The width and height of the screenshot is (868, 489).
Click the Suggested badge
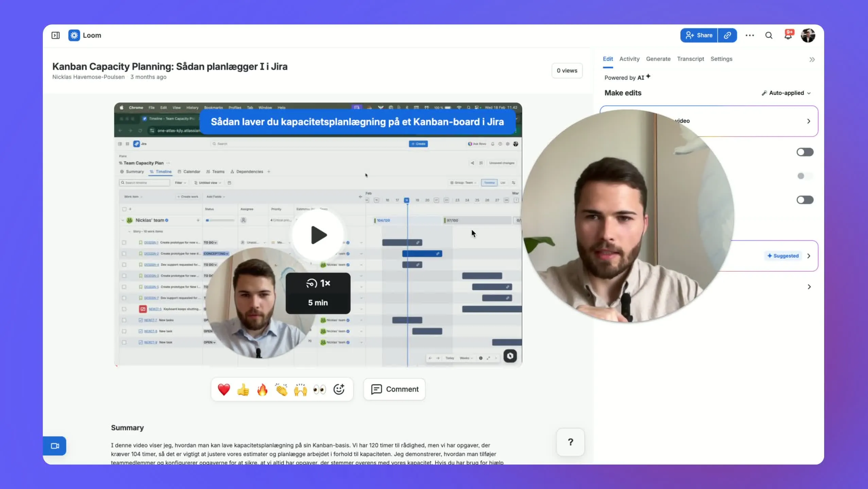[x=783, y=256]
